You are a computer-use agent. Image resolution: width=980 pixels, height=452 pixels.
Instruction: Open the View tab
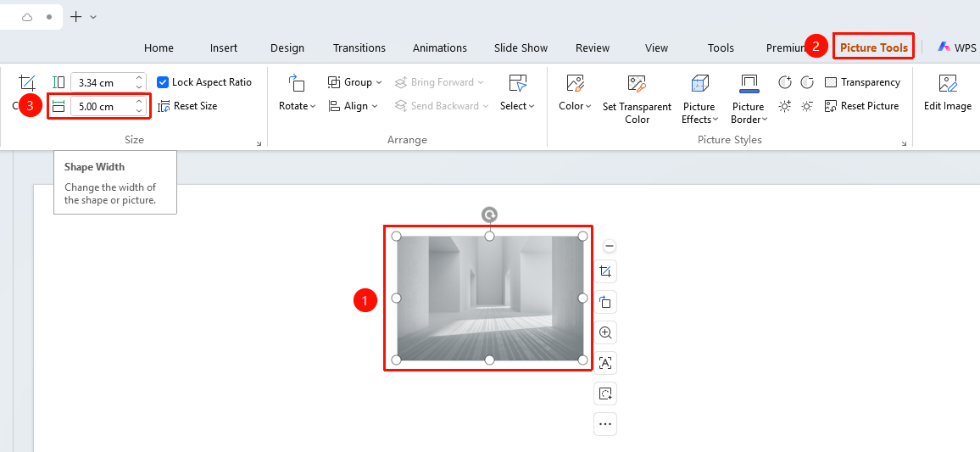tap(656, 47)
